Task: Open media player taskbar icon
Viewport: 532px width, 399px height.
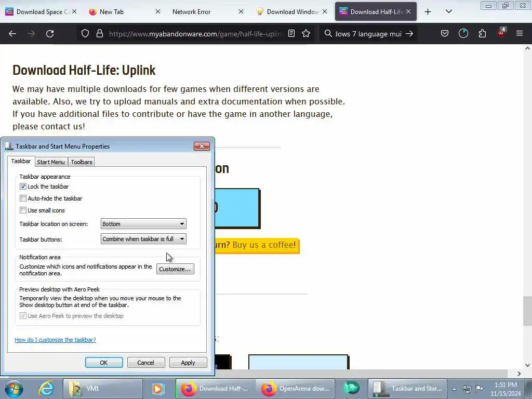Action: click(158, 389)
